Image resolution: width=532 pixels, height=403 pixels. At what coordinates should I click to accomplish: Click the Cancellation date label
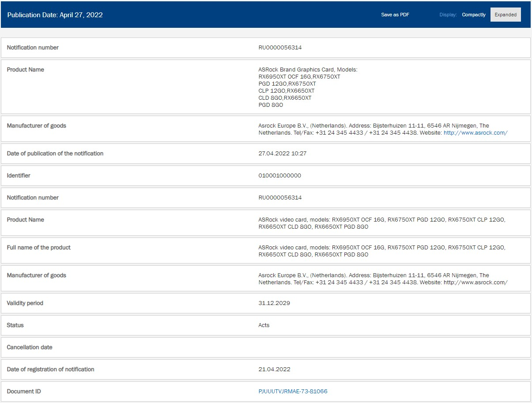point(29,347)
